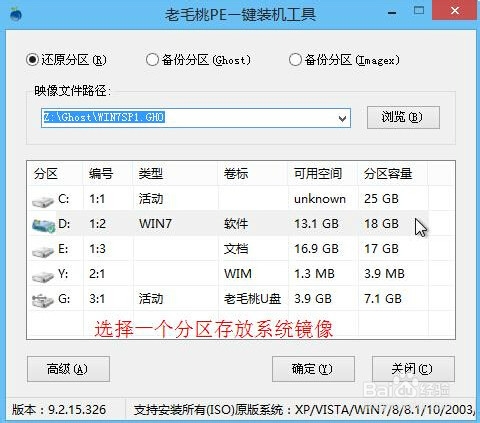Maximize the 老毛桃PE window
480x423 pixels.
tap(419, 11)
